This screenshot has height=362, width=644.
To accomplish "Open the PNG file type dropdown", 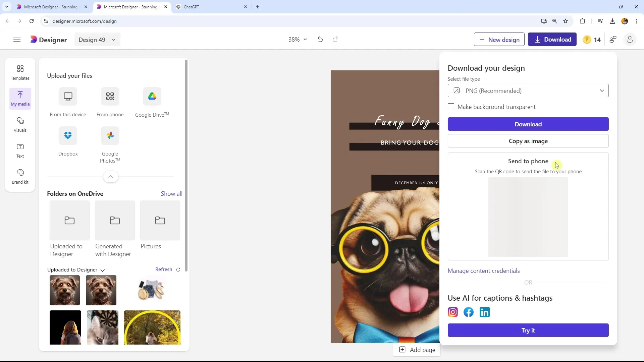I will (528, 90).
